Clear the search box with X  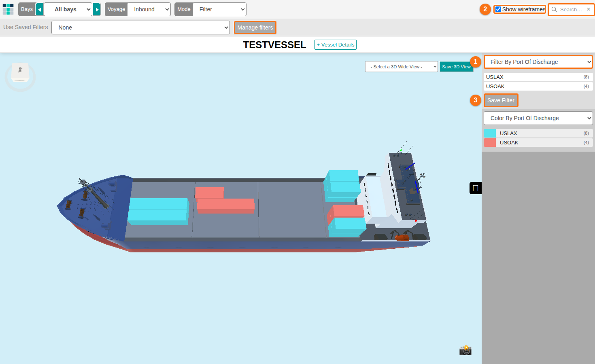click(589, 9)
